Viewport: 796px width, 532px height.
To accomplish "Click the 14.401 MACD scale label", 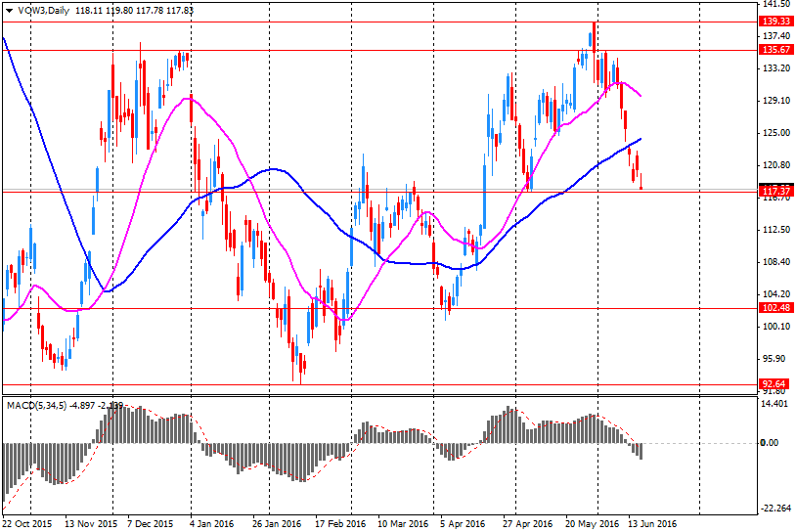I will 776,404.
